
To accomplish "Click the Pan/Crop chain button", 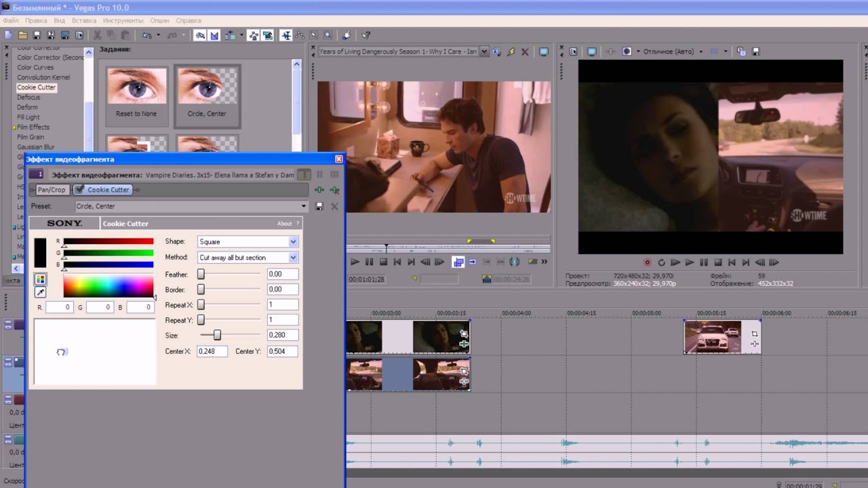I will pos(52,190).
